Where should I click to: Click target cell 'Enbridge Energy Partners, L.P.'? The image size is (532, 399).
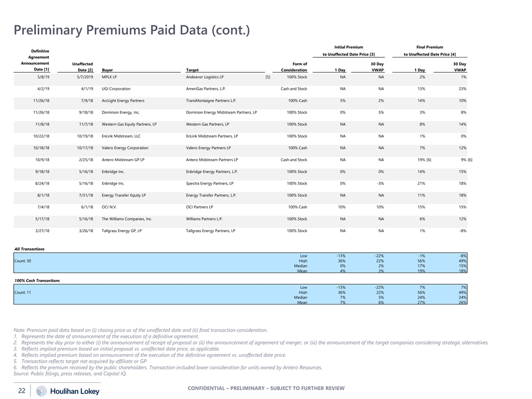(x=212, y=172)
